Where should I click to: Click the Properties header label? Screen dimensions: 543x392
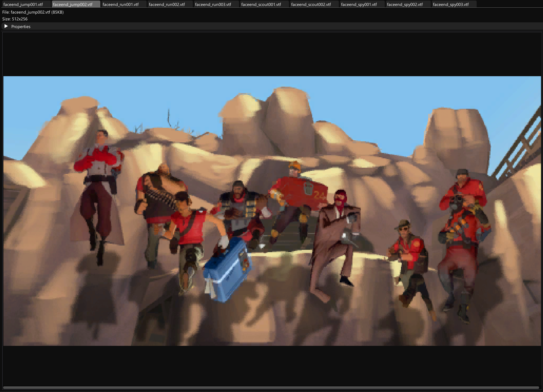point(21,27)
